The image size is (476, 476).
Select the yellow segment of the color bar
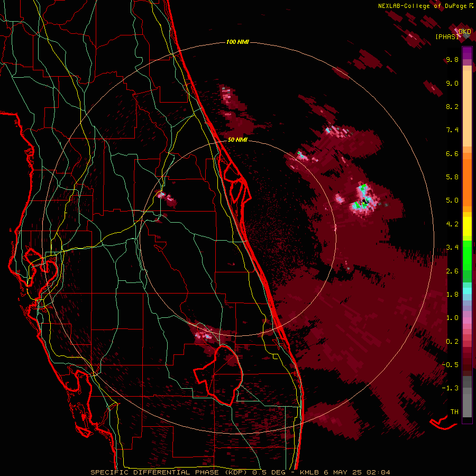467,226
